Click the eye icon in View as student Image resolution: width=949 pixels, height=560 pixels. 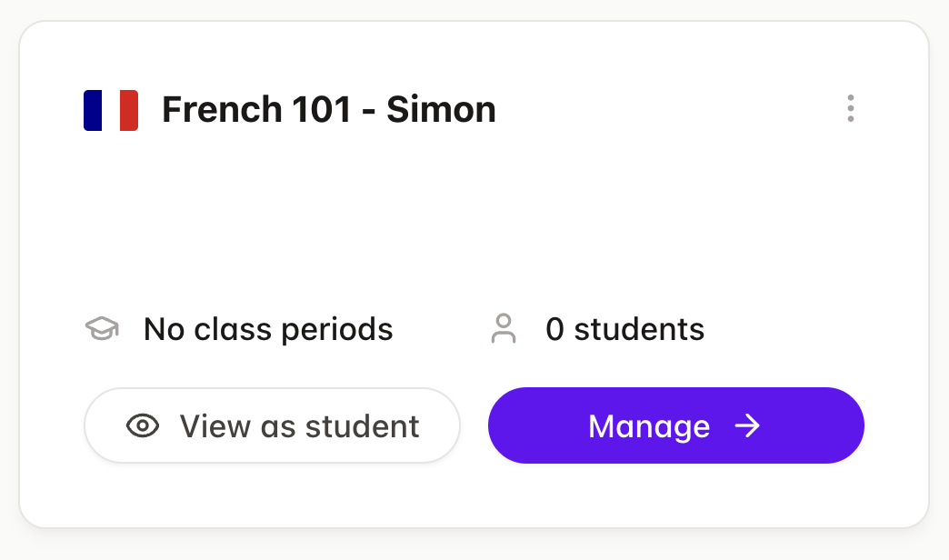coord(143,425)
